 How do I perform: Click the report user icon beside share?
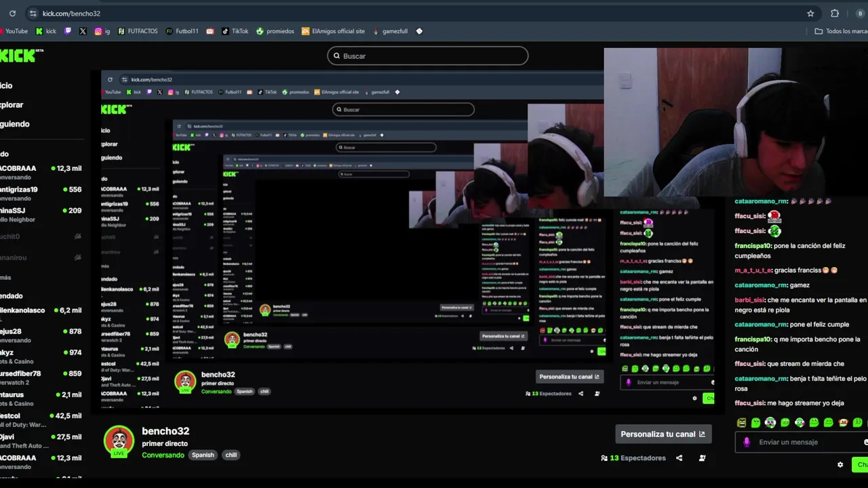pos(702,458)
